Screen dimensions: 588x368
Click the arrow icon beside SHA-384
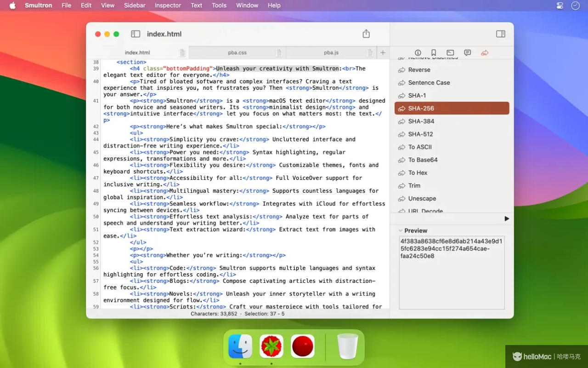pos(401,121)
